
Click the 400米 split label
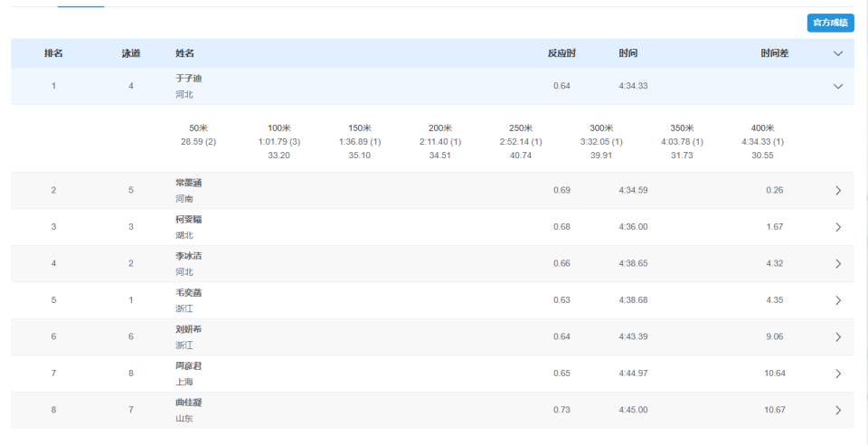(x=763, y=128)
